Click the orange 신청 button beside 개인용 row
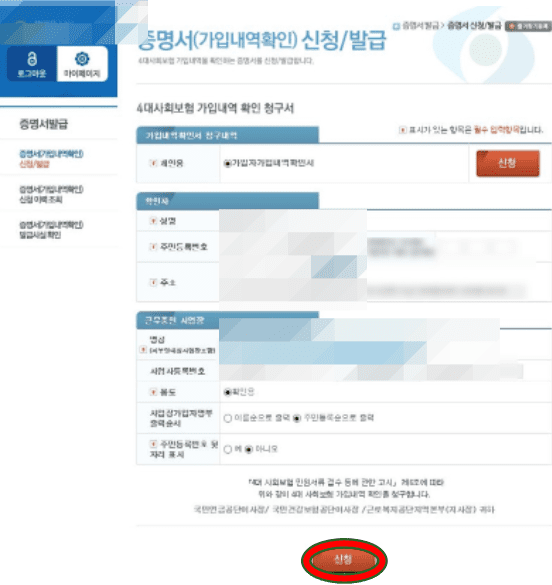The width and height of the screenshot is (552, 585). (508, 163)
